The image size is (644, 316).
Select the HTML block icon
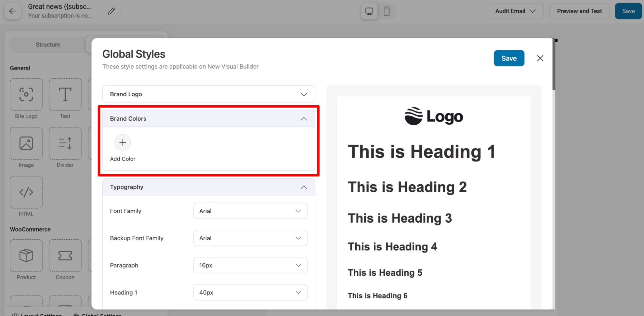point(26,192)
